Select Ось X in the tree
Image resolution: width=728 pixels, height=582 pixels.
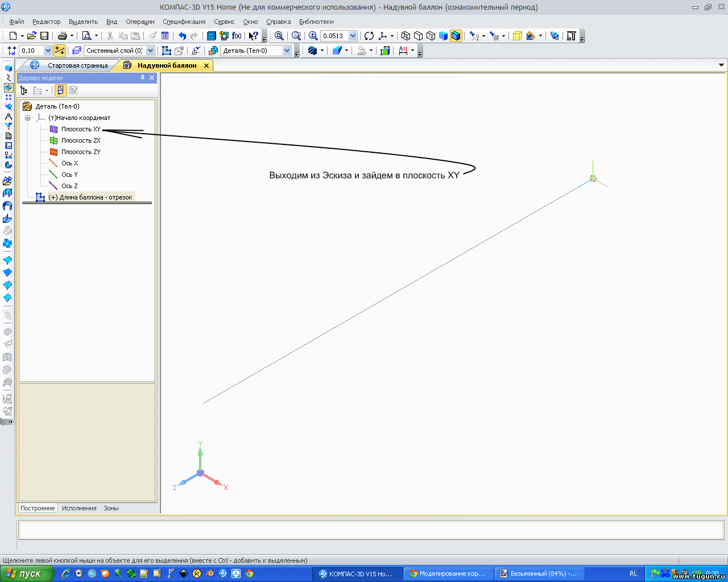click(x=69, y=163)
